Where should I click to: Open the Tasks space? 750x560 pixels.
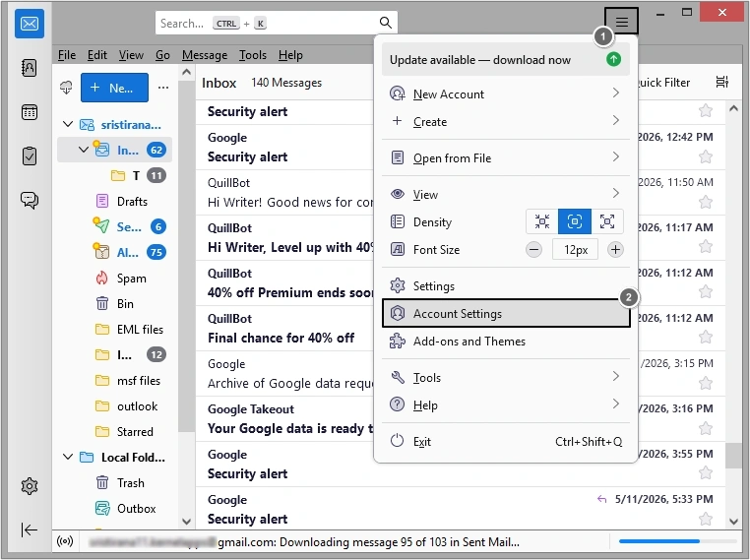click(x=30, y=156)
